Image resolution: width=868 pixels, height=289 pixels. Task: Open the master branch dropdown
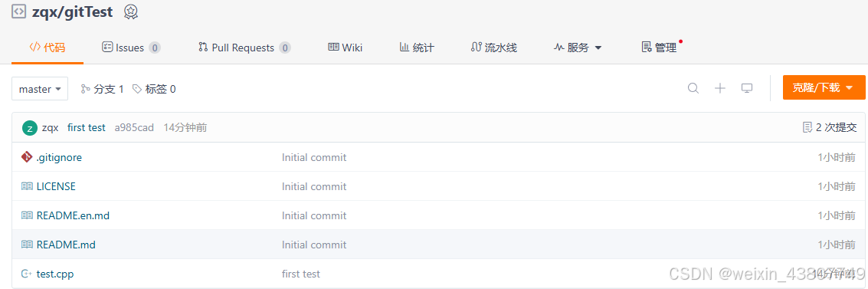(40, 89)
